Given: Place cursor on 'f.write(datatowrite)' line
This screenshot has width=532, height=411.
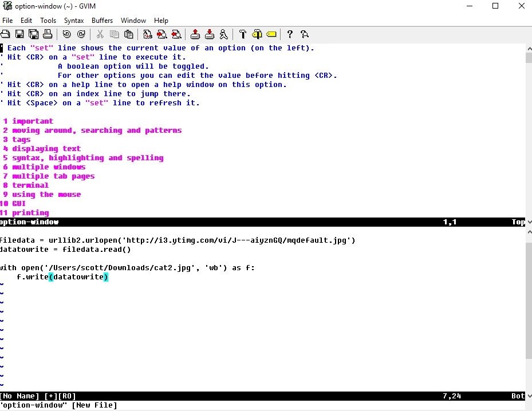Looking at the screenshot, I should 62,276.
